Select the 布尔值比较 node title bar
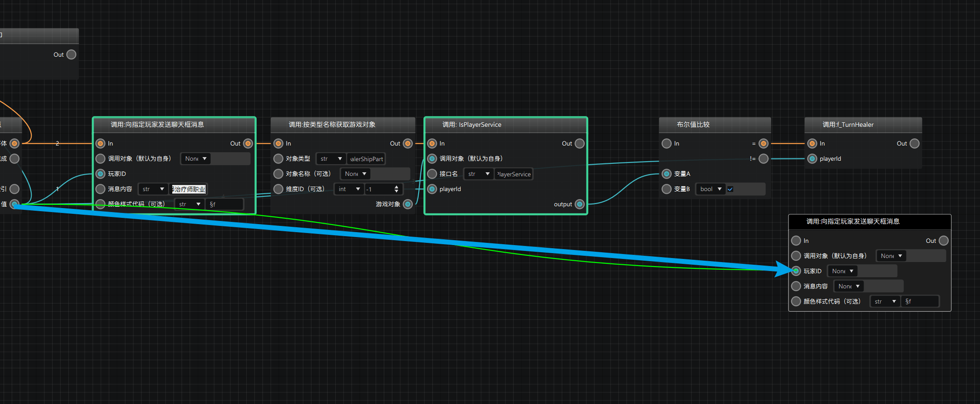 [715, 125]
